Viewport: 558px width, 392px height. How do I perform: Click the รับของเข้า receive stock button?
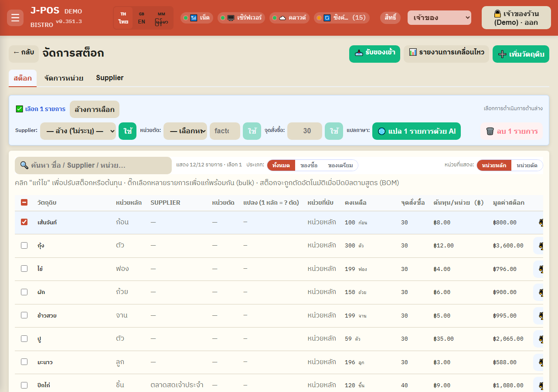pos(374,54)
